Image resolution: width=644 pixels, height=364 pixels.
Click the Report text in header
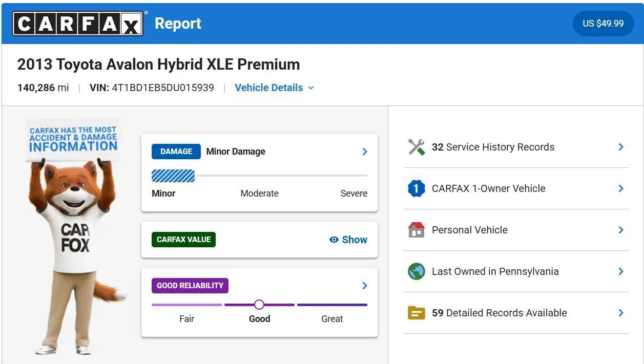click(x=178, y=24)
